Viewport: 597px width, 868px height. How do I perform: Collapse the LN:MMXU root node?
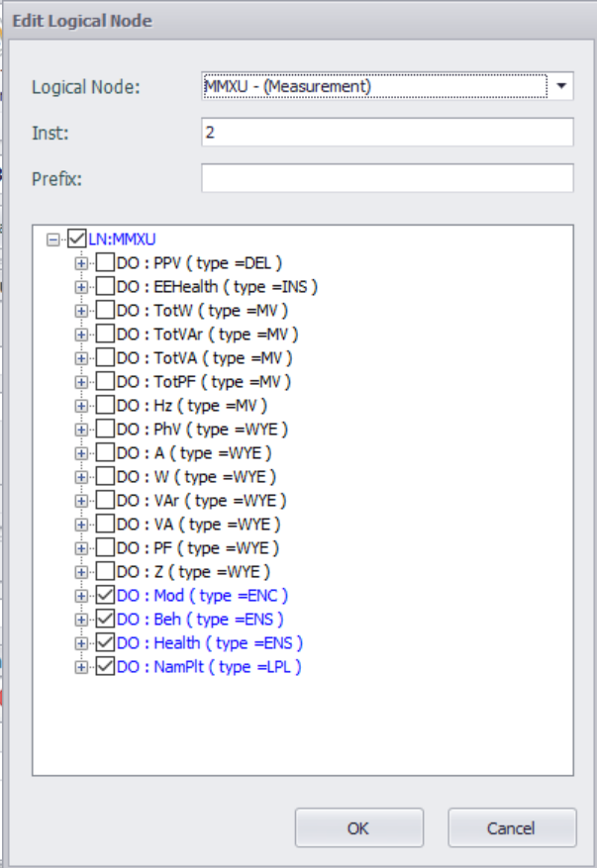coord(52,239)
